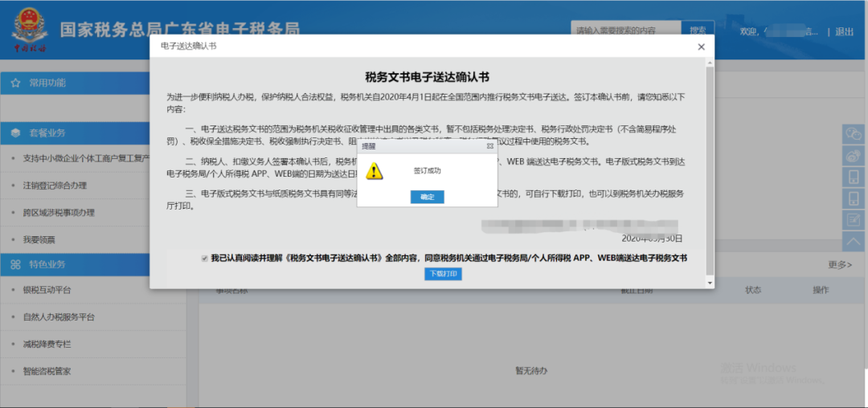Click the upper mobile phone icon in sidebar
This screenshot has height=408, width=868.
(854, 177)
